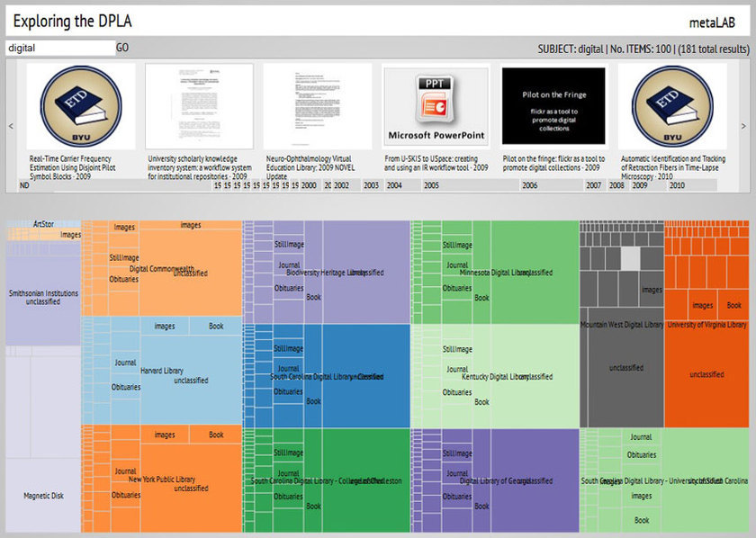756x538 pixels.
Task: Select Biodiversity Heritage Library StillImage block
Action: point(289,245)
